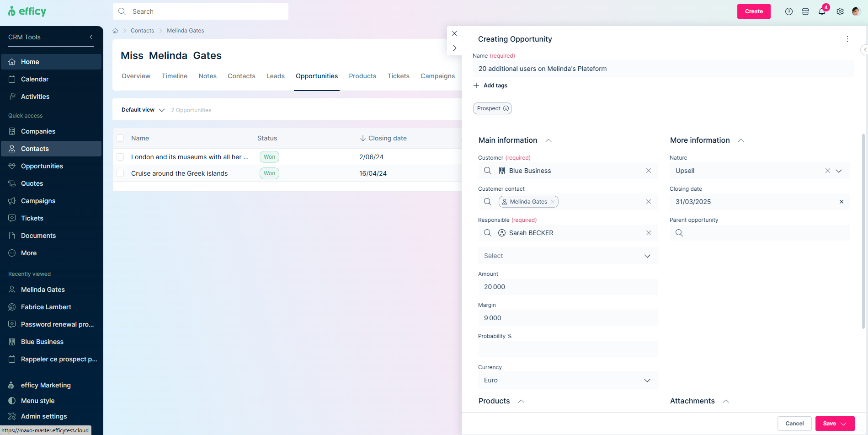Click the Cancel button
The image size is (868, 435).
click(794, 424)
